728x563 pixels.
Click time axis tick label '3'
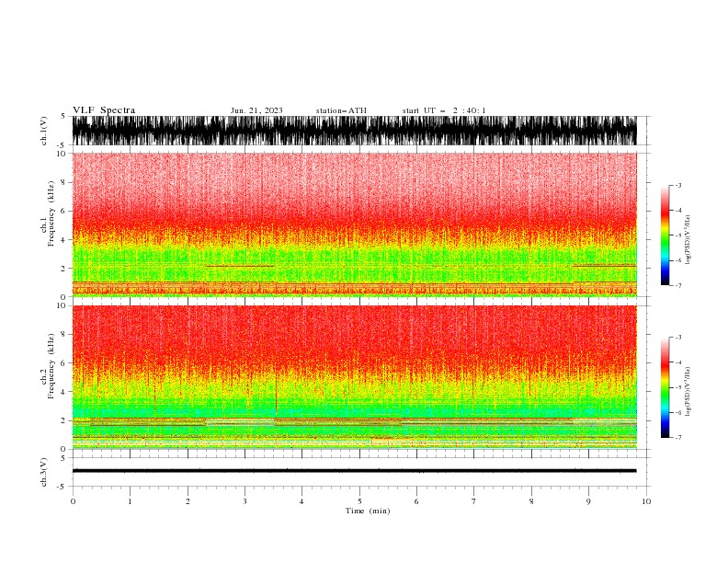click(x=245, y=501)
